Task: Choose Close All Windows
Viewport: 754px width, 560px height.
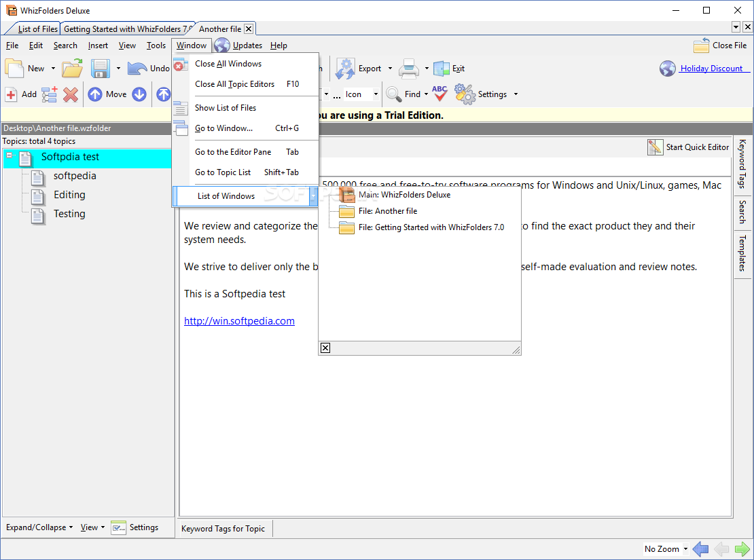Action: tap(245, 63)
